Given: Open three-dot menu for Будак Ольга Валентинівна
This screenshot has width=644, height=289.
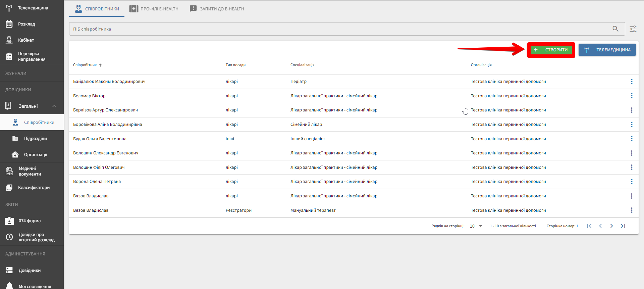Looking at the screenshot, I should pyautogui.click(x=631, y=139).
